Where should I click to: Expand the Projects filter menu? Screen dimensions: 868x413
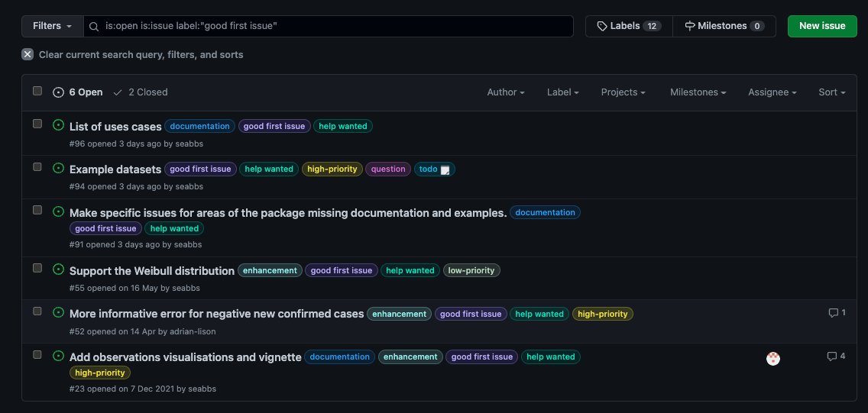[x=623, y=92]
